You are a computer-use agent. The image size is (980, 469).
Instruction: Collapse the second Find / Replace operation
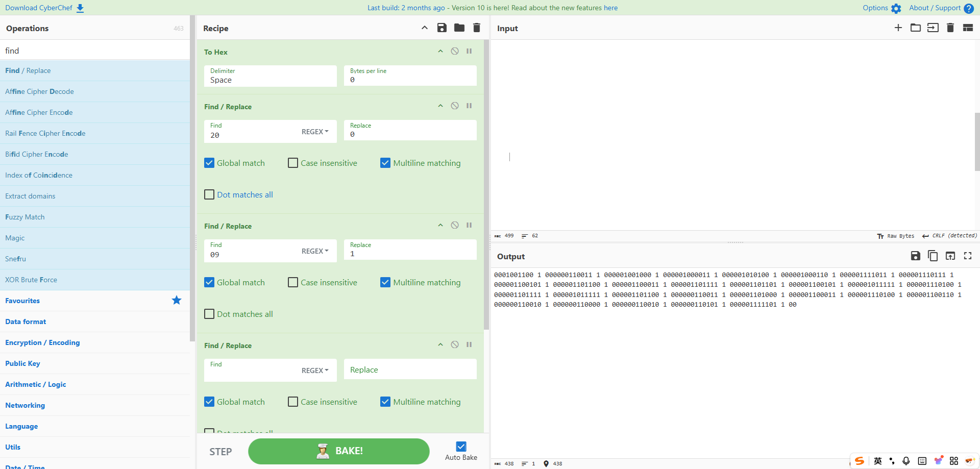(440, 226)
